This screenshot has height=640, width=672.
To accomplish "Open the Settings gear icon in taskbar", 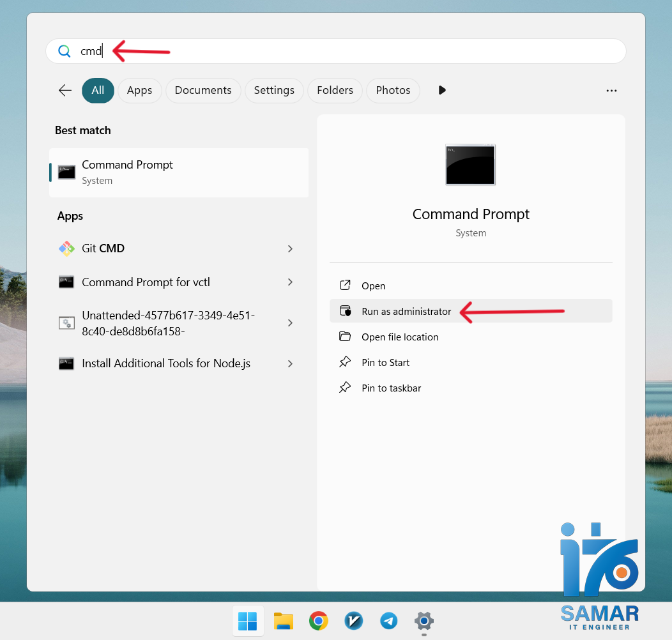I will click(x=424, y=621).
